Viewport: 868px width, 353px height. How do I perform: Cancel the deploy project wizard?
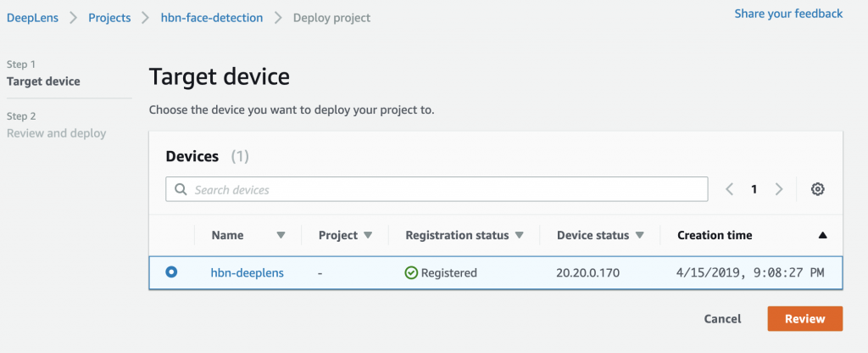(x=722, y=319)
